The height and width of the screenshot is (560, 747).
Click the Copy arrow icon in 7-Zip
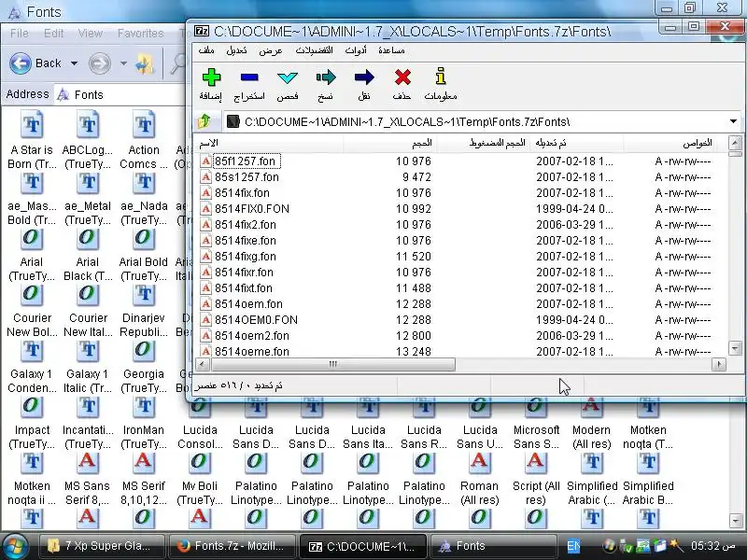click(x=326, y=77)
